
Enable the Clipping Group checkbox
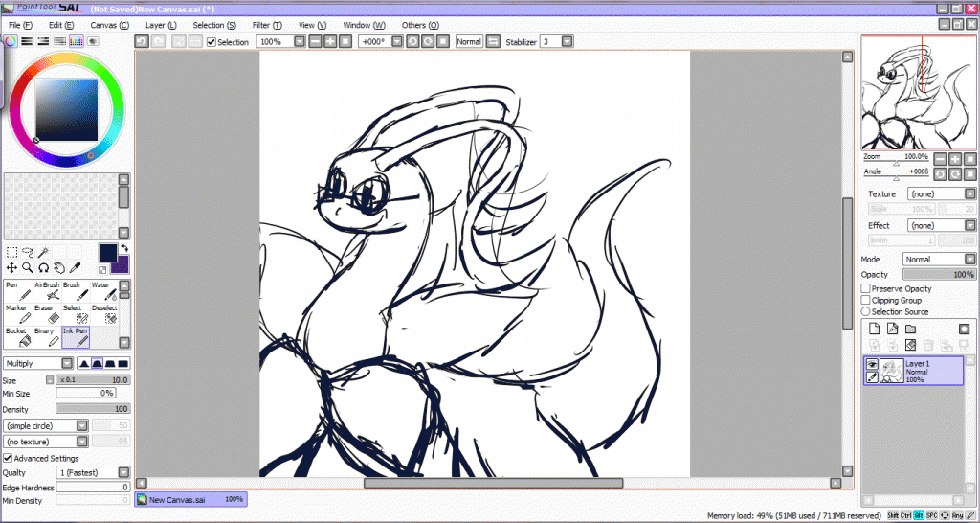click(866, 300)
